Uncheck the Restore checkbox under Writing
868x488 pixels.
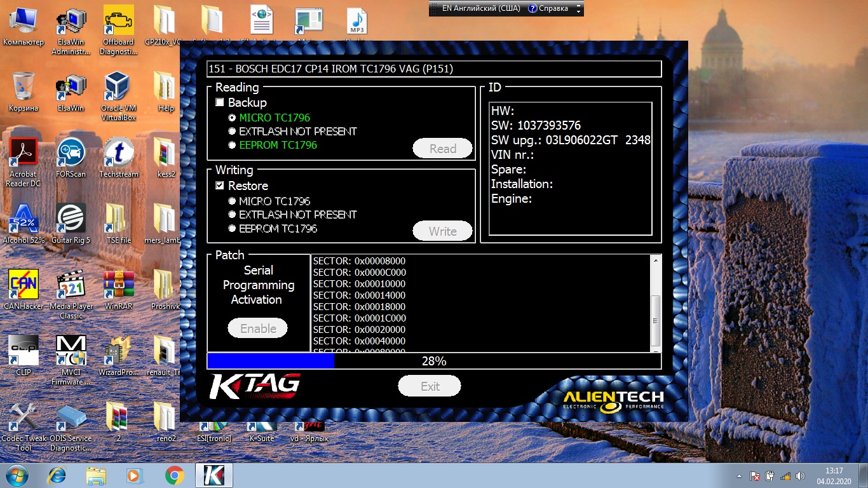click(220, 186)
